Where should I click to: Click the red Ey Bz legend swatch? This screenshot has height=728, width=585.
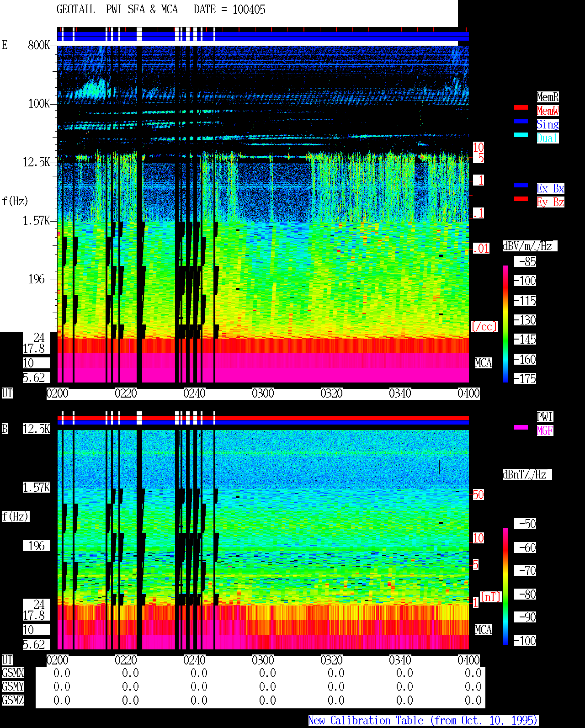[521, 199]
